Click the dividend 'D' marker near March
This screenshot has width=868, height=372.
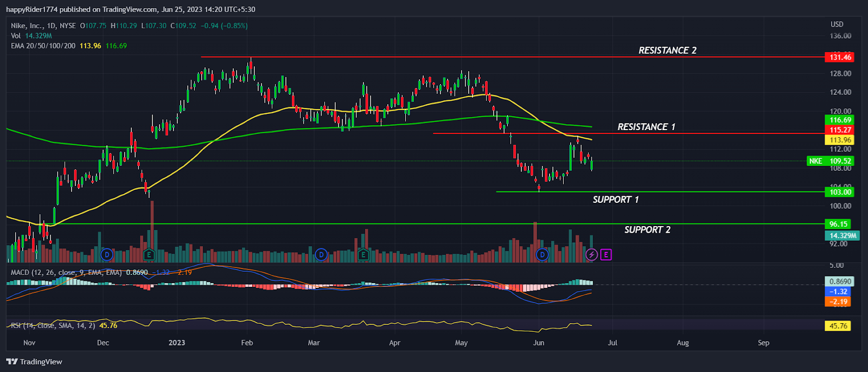click(x=321, y=254)
